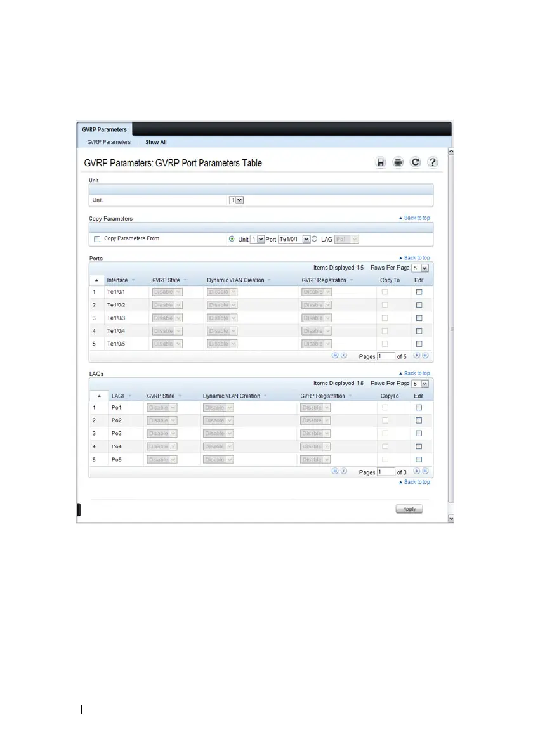Open Rows Per Page dropdown for Ports

tap(421, 268)
